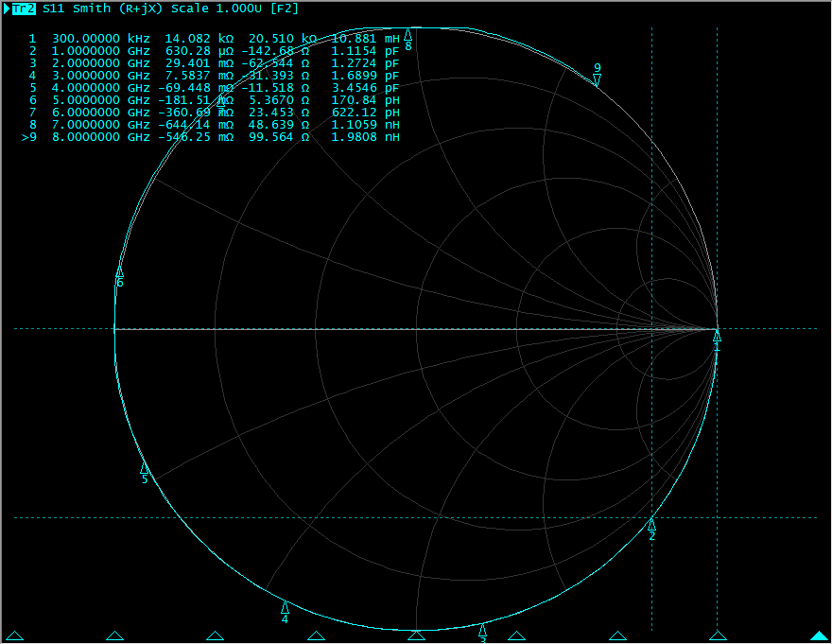Activate the Tr2 trace label
832x644 pixels.
24,9
